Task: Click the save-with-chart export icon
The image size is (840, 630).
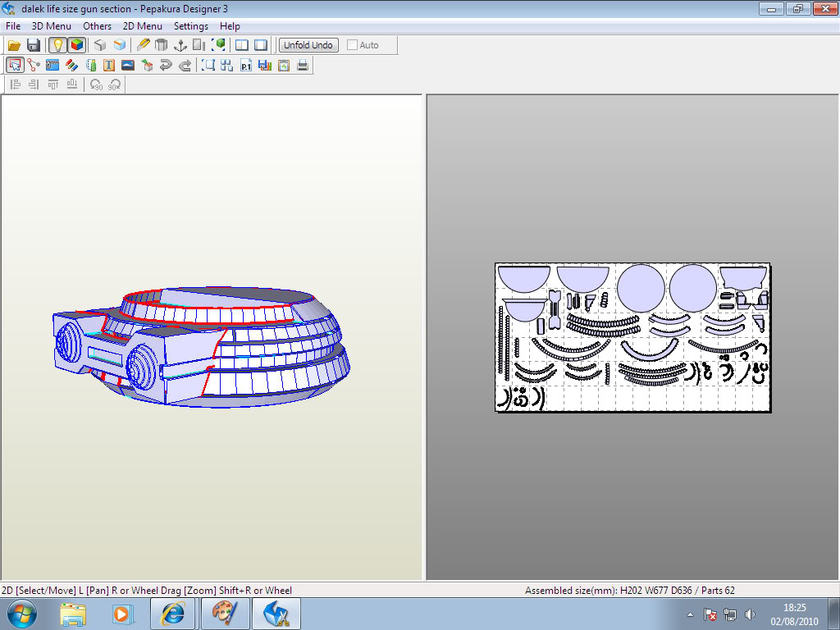Action: coord(265,66)
